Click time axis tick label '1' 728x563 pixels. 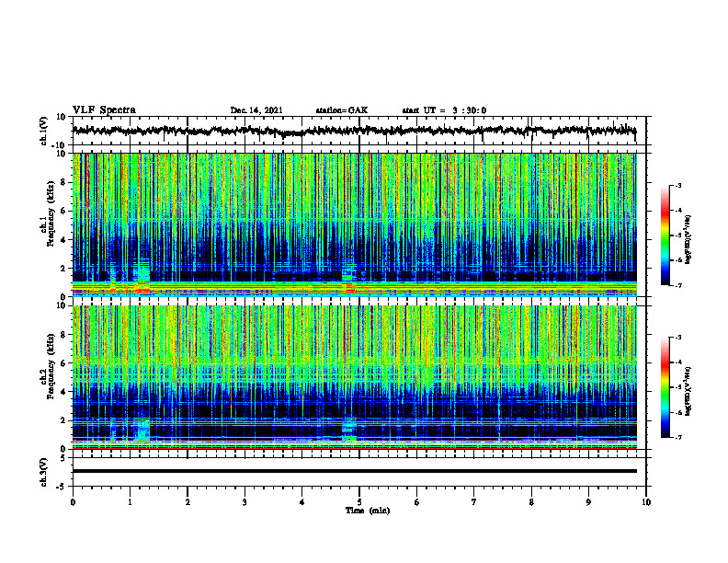tap(130, 502)
